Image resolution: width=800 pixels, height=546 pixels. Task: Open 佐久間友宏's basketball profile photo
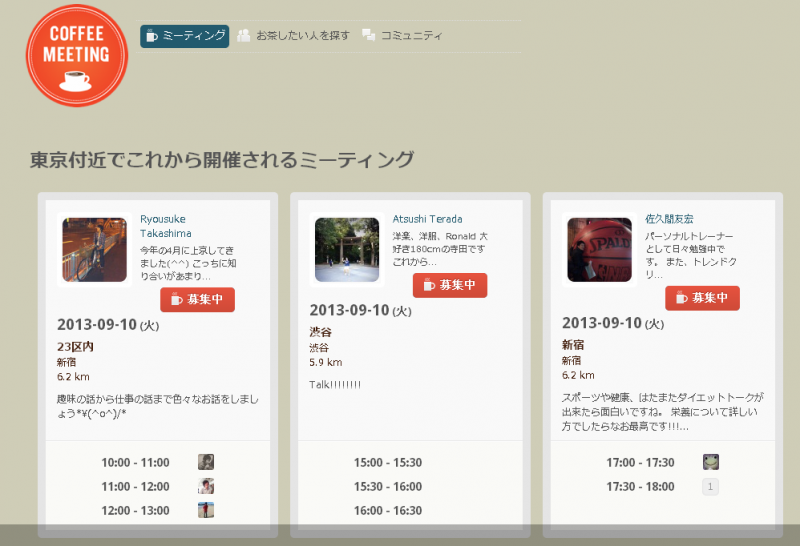(599, 249)
